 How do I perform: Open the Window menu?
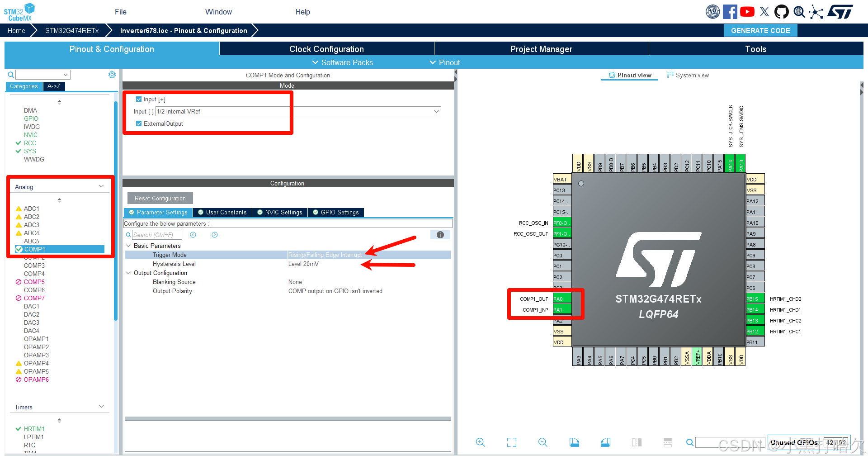coord(218,12)
